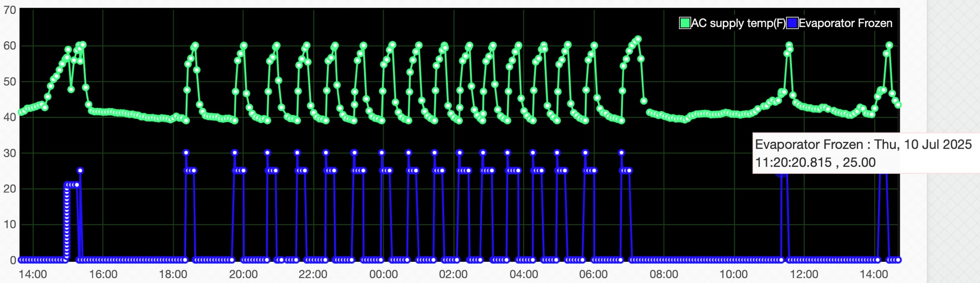Select the highest green peak after 07:00
This screenshot has width=980, height=283.
pyautogui.click(x=638, y=39)
